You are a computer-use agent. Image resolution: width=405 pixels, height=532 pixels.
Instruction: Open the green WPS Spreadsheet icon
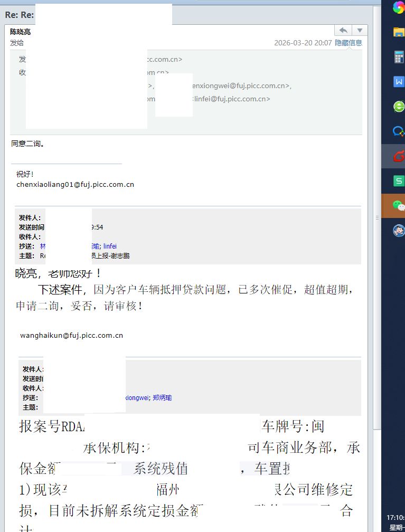(x=399, y=181)
